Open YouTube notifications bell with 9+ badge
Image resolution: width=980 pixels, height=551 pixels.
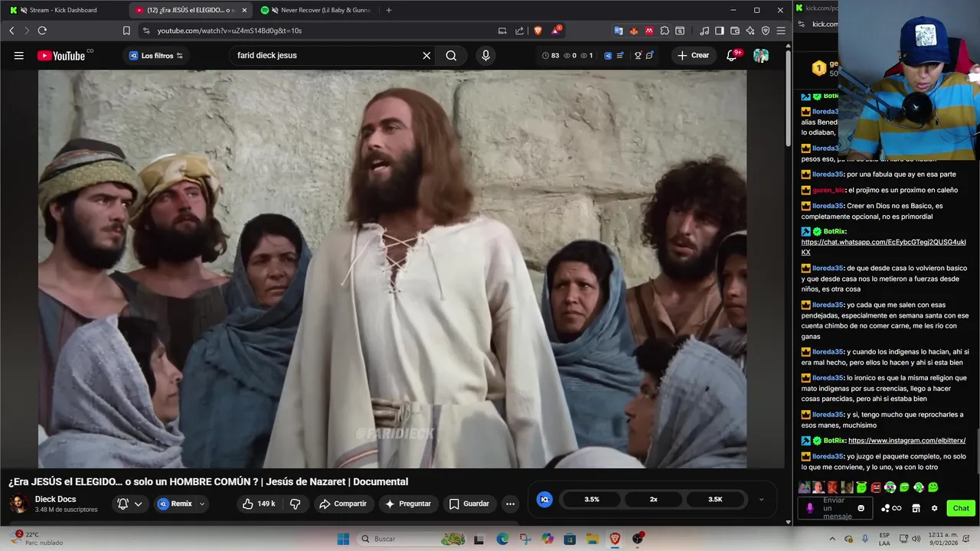click(733, 55)
